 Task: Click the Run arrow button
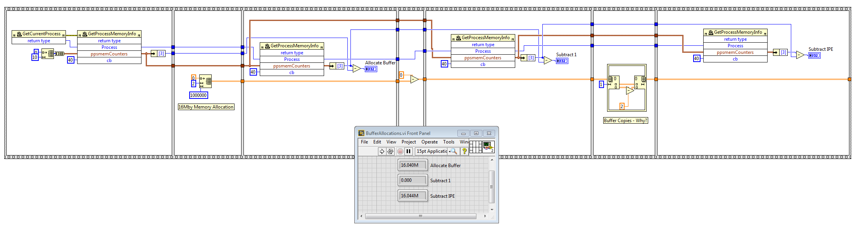tap(382, 152)
